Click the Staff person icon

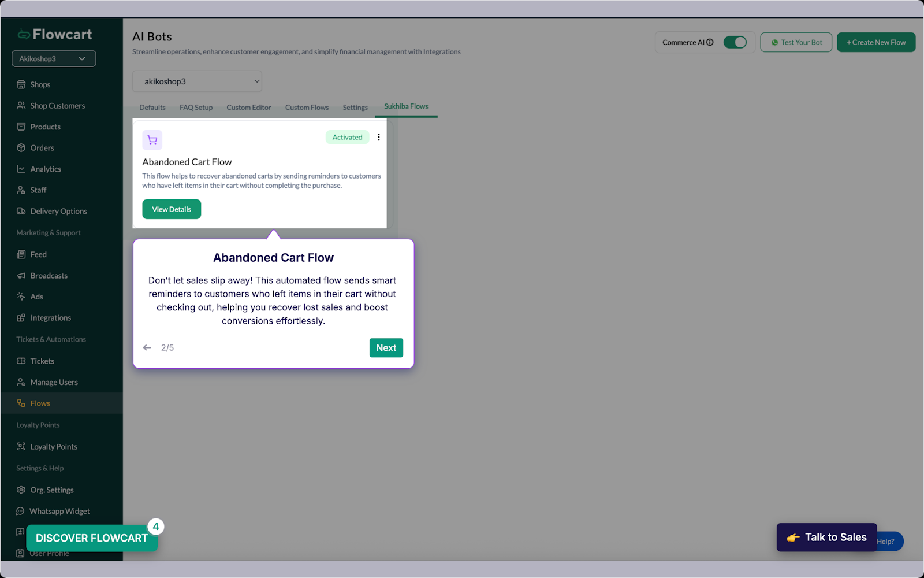(x=21, y=190)
